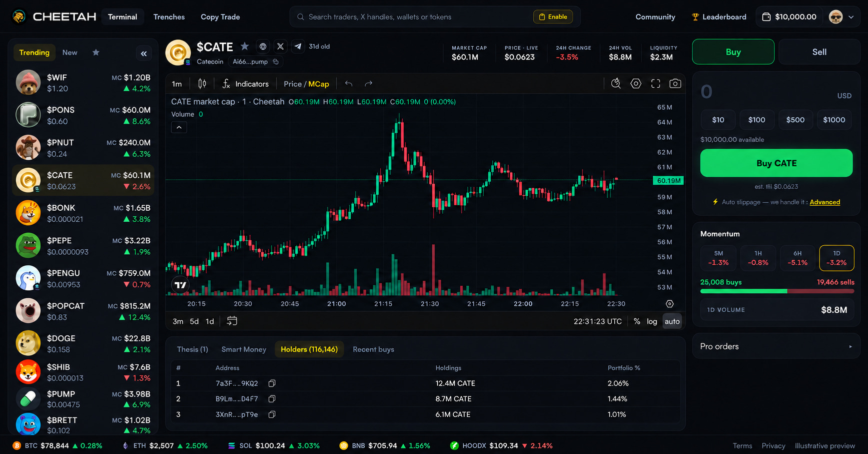This screenshot has width=868, height=454.
Task: Favorite $CATE with the star icon
Action: point(245,47)
